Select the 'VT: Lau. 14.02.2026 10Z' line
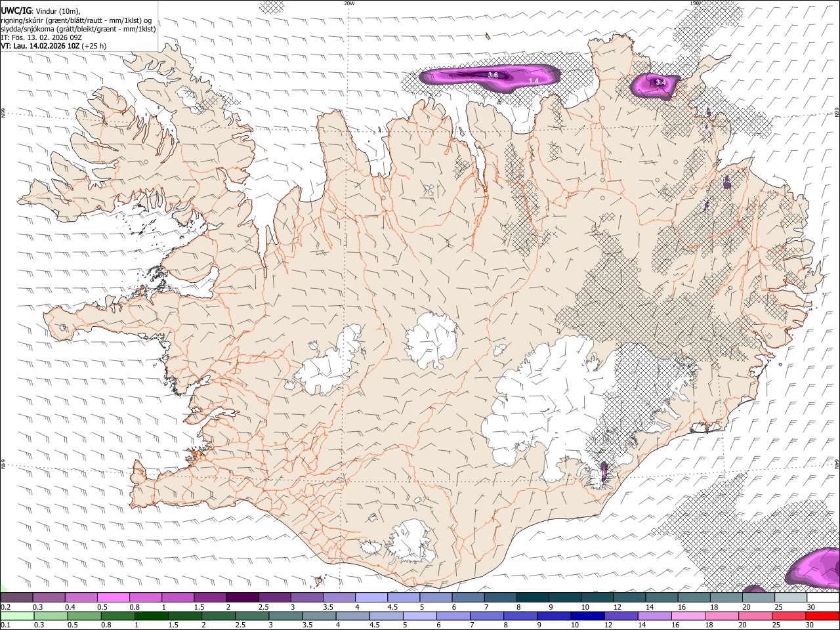 [x=40, y=46]
